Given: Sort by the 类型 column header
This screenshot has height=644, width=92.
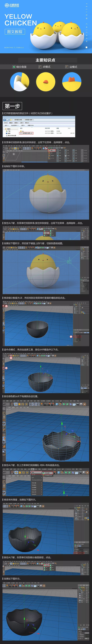Looking at the screenshot, I should 58,128.
